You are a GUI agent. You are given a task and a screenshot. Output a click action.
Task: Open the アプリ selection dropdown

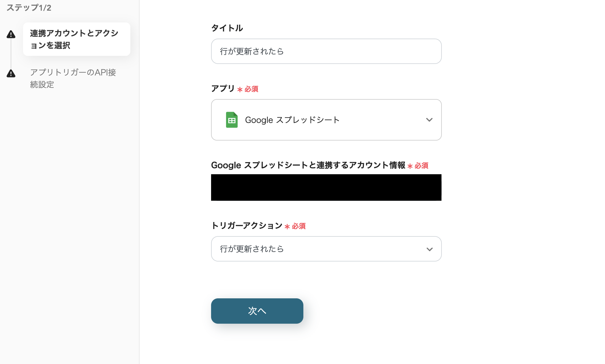point(326,120)
